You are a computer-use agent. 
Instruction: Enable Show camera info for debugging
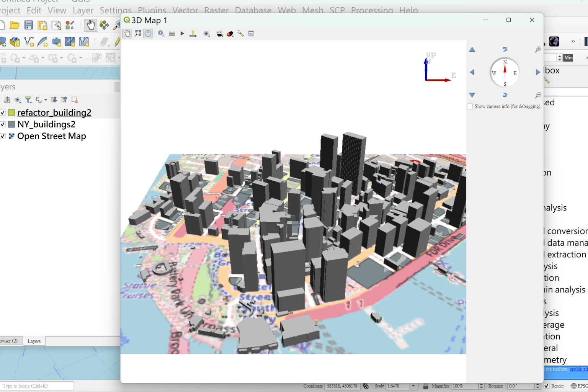click(x=470, y=106)
